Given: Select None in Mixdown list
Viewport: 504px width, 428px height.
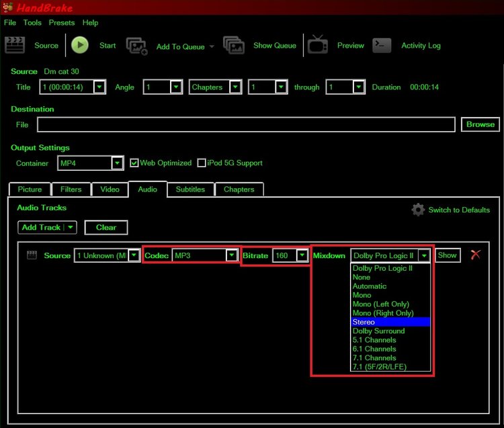Looking at the screenshot, I should tap(390, 277).
